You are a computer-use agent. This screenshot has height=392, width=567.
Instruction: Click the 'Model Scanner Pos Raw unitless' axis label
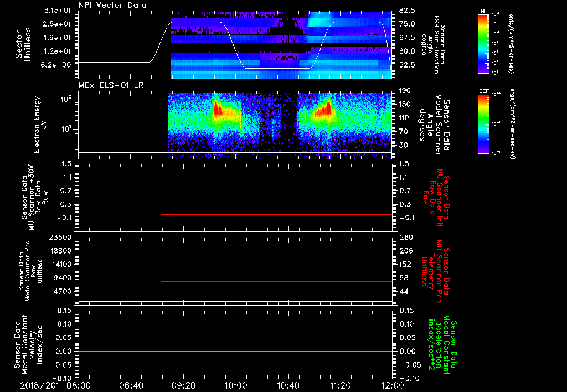30,271
